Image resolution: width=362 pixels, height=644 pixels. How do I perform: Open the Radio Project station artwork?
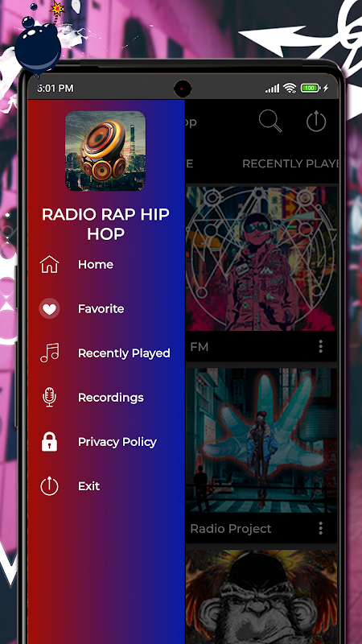(262, 440)
